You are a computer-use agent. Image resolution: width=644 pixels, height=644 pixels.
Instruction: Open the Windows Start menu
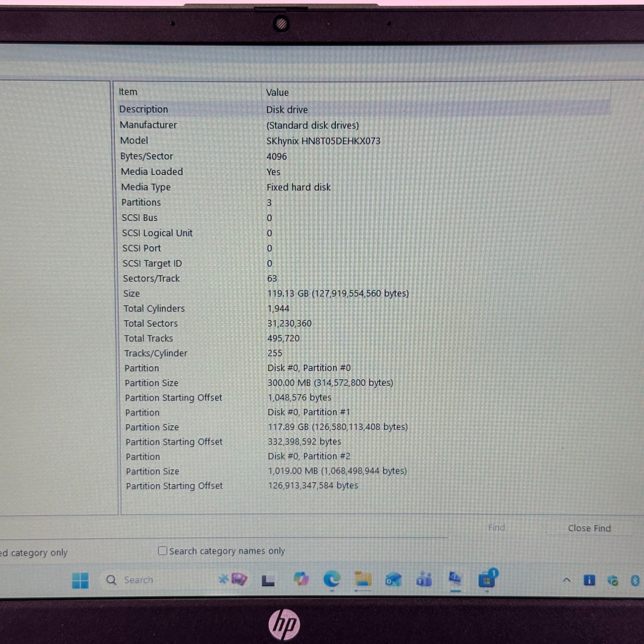80,580
